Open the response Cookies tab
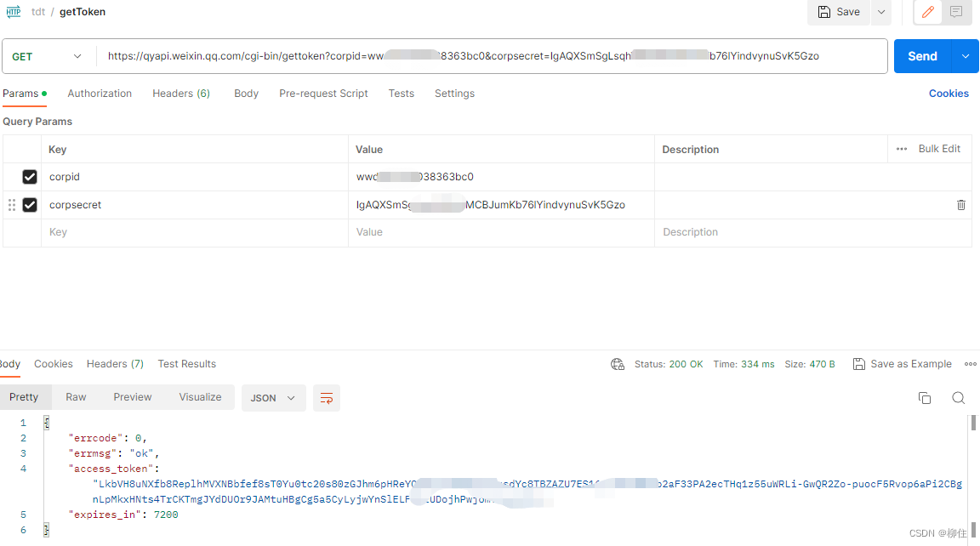 point(53,364)
